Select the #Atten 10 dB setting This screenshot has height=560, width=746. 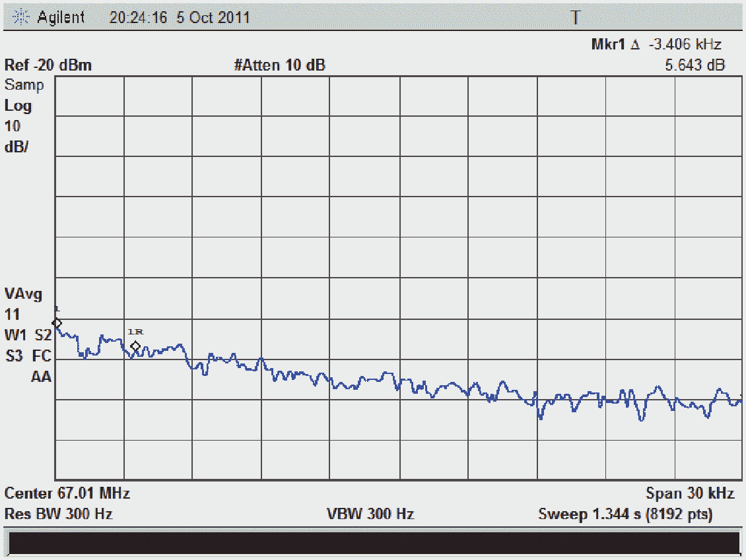coord(279,65)
